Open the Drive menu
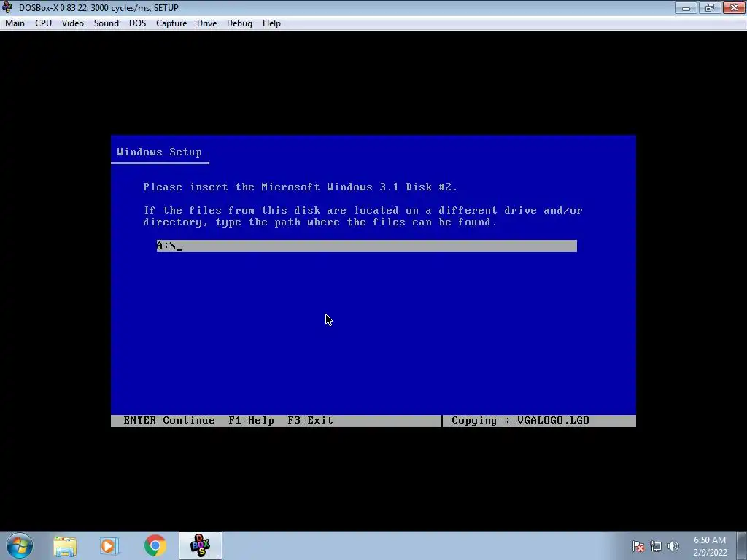 [x=206, y=23]
